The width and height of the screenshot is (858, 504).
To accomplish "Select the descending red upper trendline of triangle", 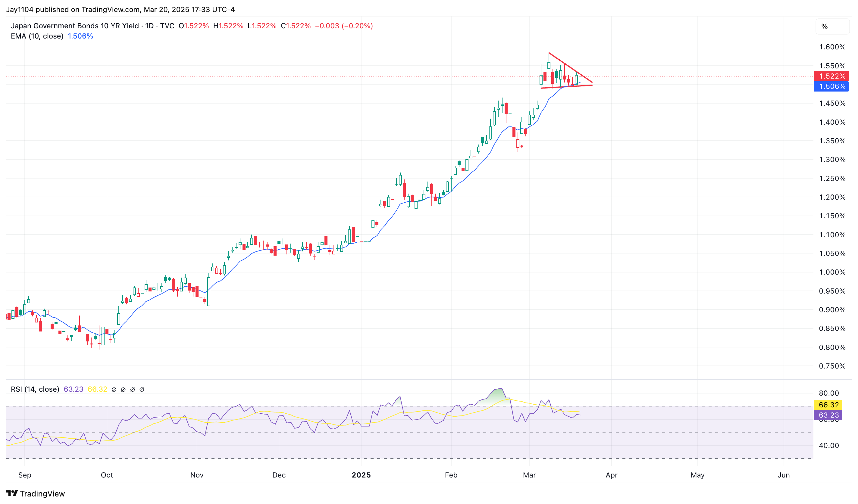I will click(x=571, y=67).
